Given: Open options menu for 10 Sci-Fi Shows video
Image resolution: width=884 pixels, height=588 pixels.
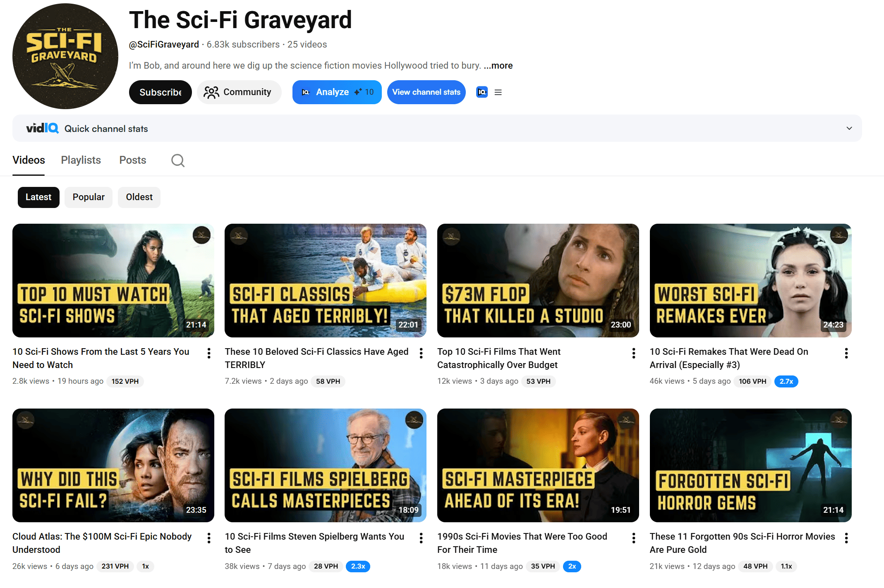Looking at the screenshot, I should tap(209, 353).
